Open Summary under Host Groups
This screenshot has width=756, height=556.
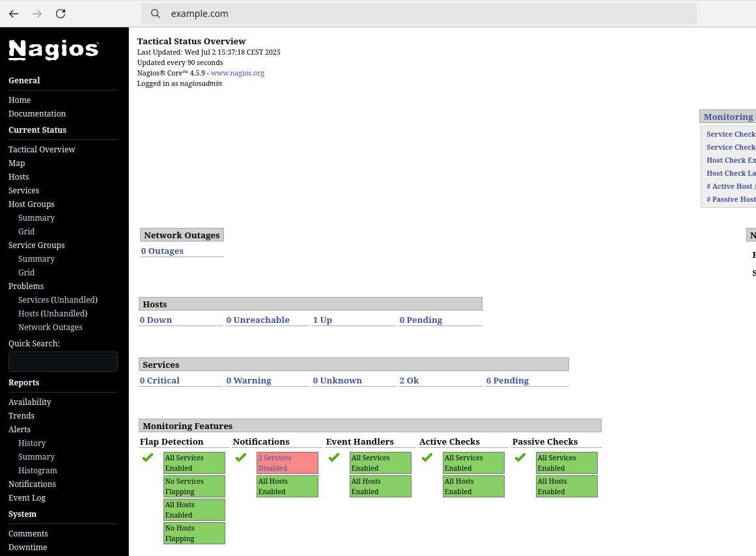[x=36, y=218]
